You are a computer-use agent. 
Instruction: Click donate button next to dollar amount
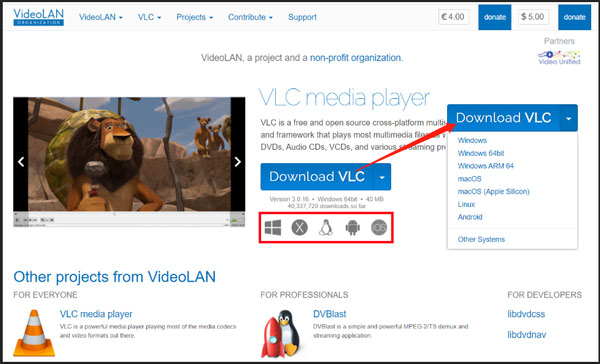point(574,17)
